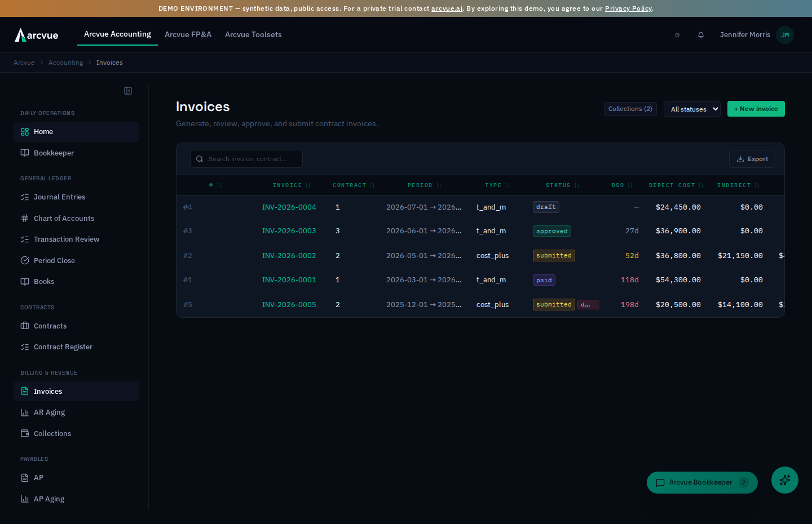Screen dimensions: 812x524
Task: Focus the Search invoice field
Action: click(x=246, y=159)
